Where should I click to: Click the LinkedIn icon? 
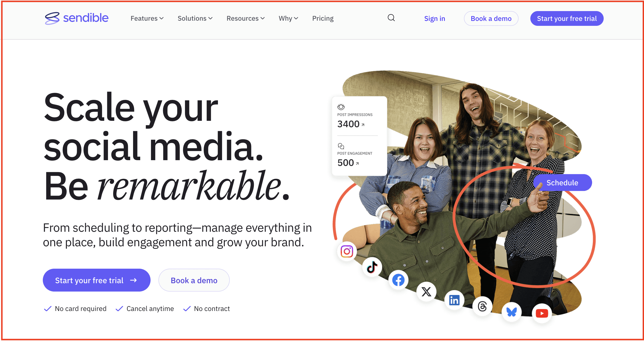(x=454, y=300)
